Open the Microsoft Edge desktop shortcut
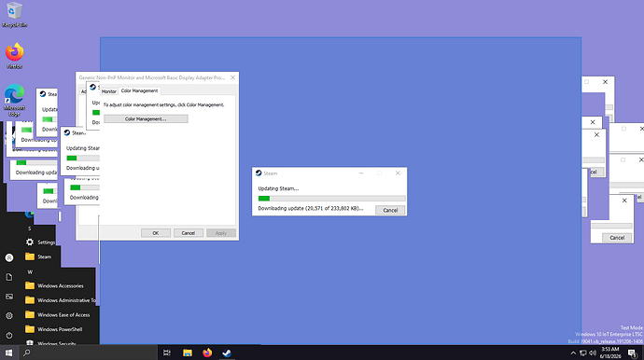The image size is (644, 360). click(x=14, y=100)
